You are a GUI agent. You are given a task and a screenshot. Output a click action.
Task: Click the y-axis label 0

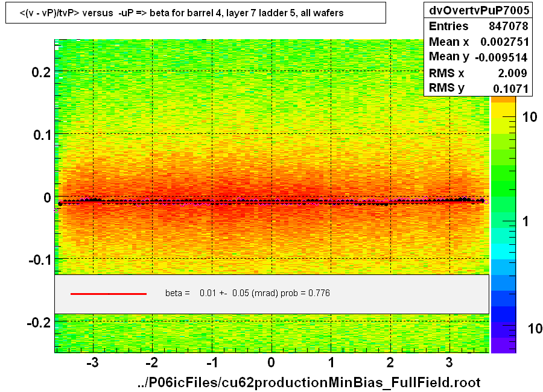(47, 198)
